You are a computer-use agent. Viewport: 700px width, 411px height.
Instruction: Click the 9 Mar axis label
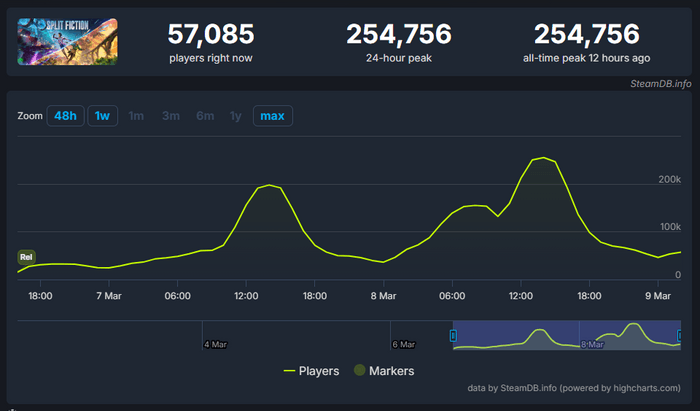tap(658, 296)
